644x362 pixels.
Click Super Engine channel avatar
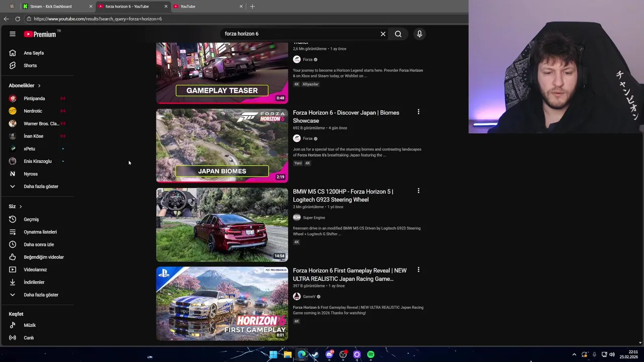pos(297,217)
